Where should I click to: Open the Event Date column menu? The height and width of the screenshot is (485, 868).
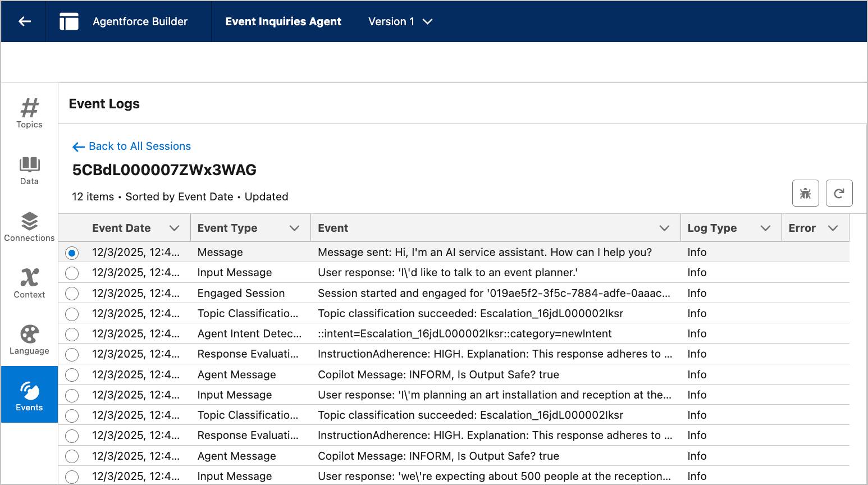point(173,228)
